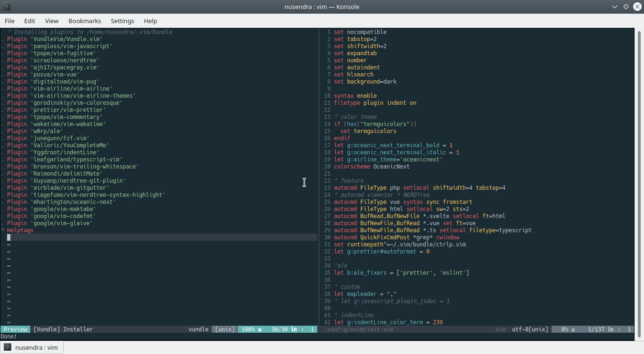Click the 'vundle' filetype label in the status line

[x=198, y=329]
